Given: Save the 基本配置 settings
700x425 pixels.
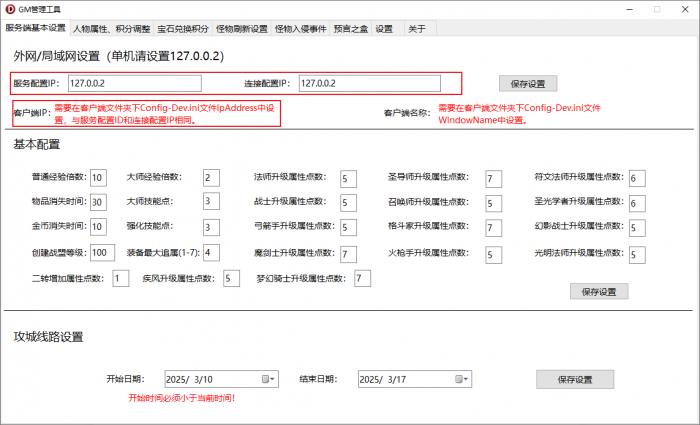Looking at the screenshot, I should tap(599, 292).
